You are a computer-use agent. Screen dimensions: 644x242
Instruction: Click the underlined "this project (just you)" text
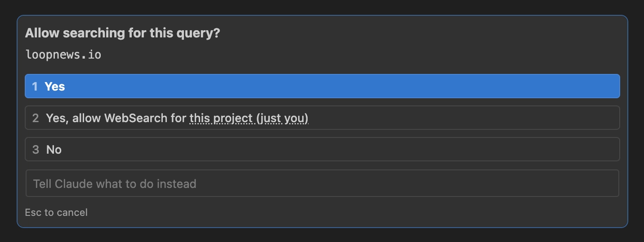(x=249, y=118)
